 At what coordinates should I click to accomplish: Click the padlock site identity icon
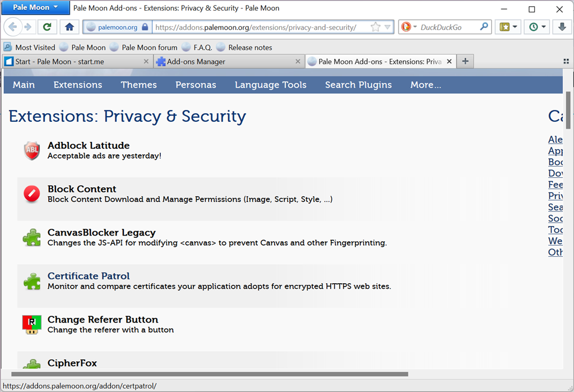click(145, 27)
